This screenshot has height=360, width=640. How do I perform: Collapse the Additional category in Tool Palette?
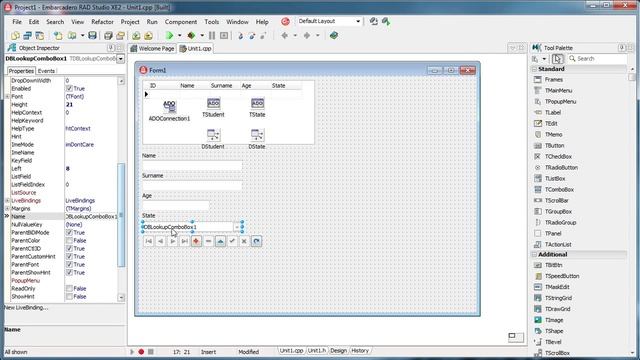click(x=534, y=254)
